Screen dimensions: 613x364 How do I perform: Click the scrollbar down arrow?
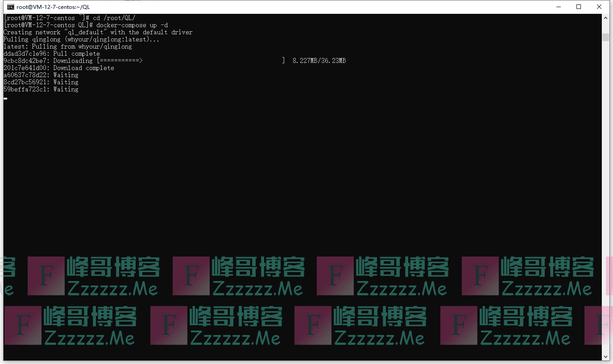(x=605, y=356)
